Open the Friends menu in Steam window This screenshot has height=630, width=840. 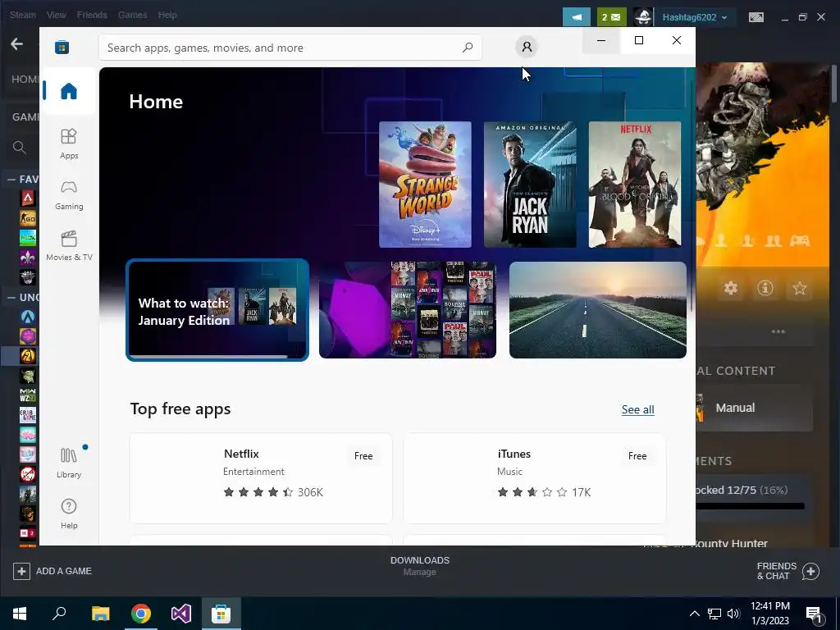[x=92, y=15]
